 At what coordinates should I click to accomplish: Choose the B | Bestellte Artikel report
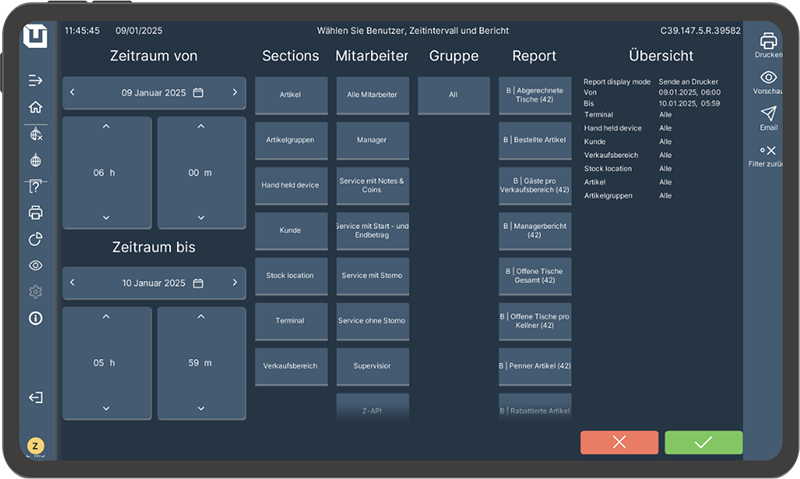point(535,140)
